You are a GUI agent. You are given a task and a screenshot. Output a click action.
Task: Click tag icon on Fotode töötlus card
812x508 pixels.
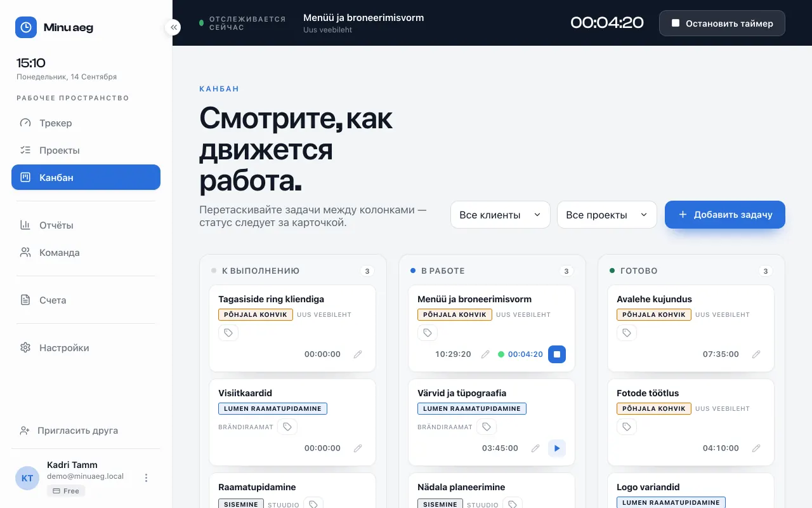pos(627,427)
